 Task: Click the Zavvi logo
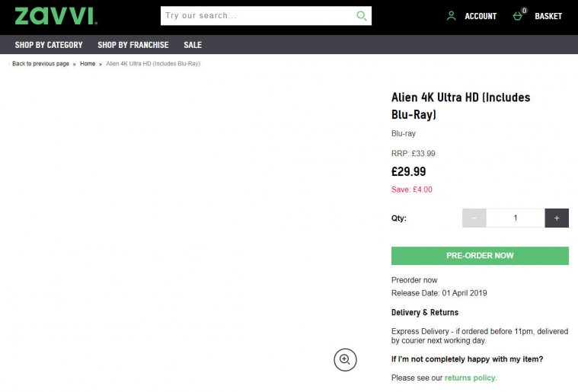tap(56, 16)
